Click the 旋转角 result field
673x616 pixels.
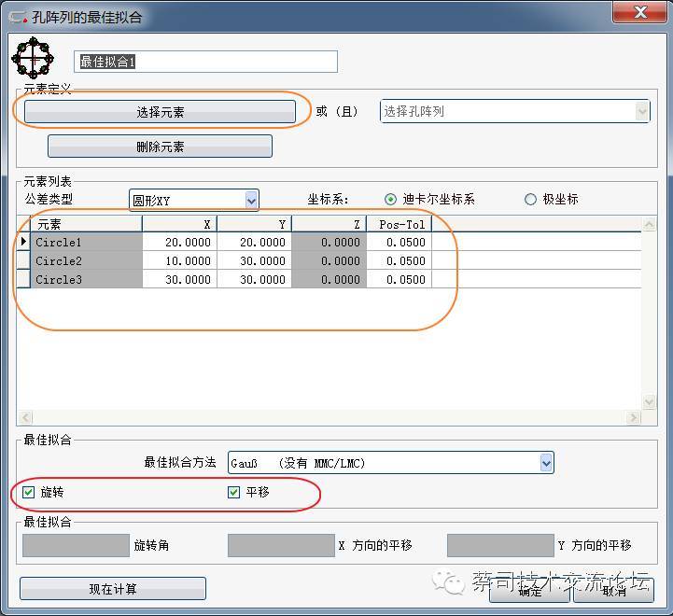coord(76,545)
